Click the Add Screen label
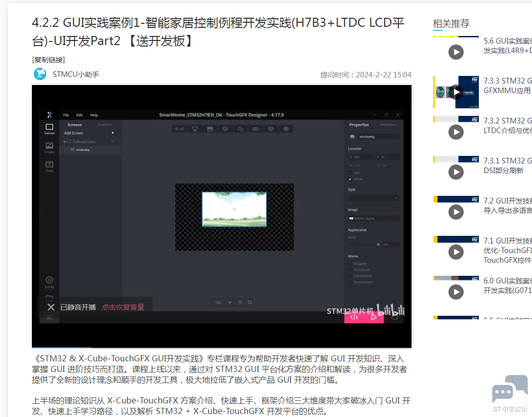 (x=73, y=133)
